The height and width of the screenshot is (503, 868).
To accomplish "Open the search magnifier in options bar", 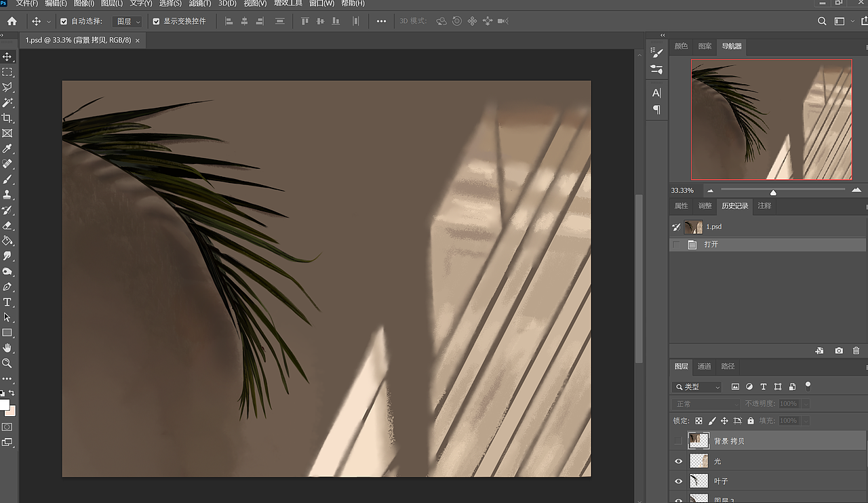I will click(x=822, y=21).
